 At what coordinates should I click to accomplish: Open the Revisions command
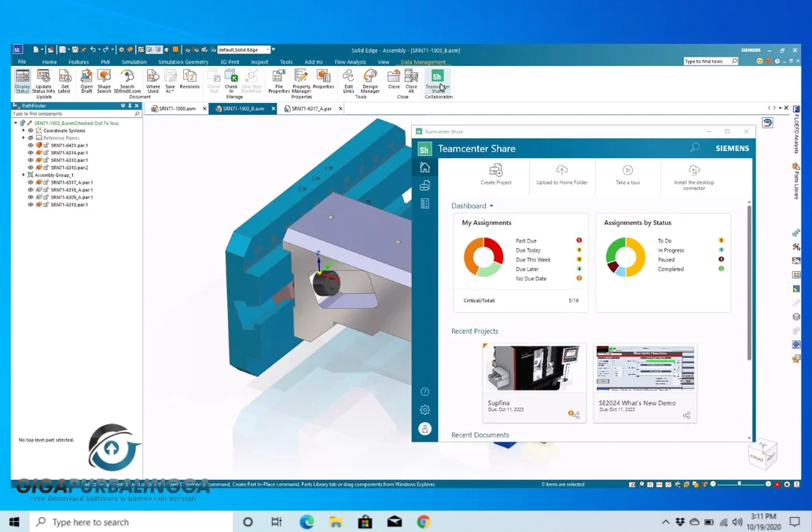189,80
